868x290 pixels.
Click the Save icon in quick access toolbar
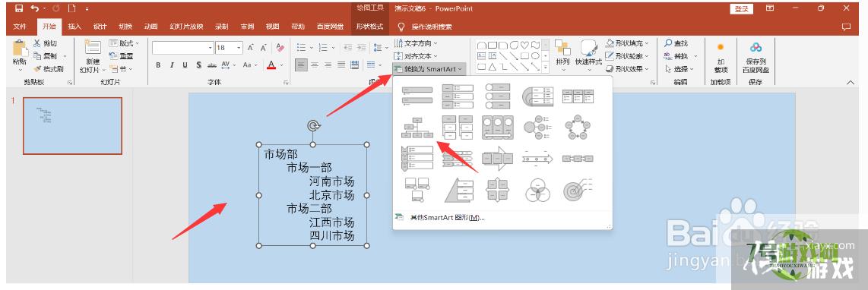pos(19,8)
